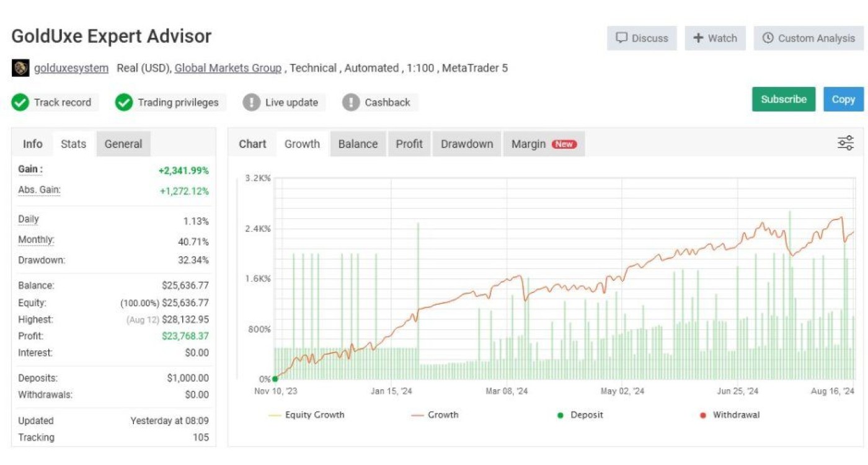Click the Cashback warning icon
The height and width of the screenshot is (465, 868).
pyautogui.click(x=351, y=103)
